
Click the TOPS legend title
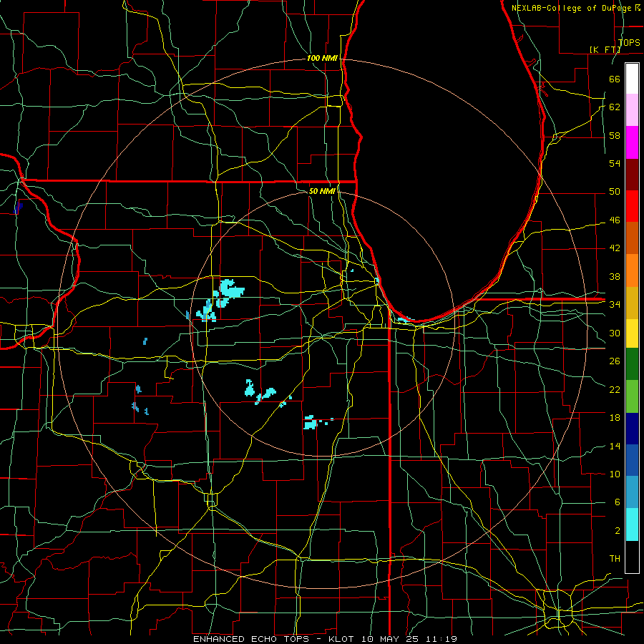coord(629,42)
